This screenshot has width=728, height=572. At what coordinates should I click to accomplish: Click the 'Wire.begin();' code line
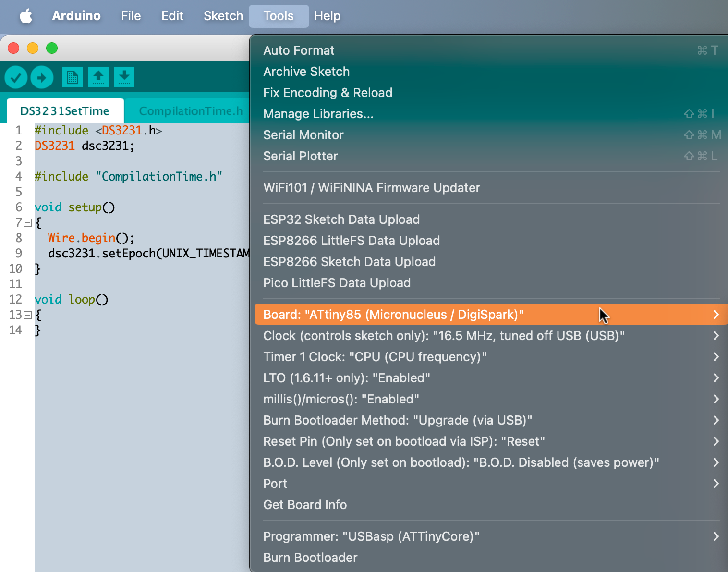(x=91, y=238)
